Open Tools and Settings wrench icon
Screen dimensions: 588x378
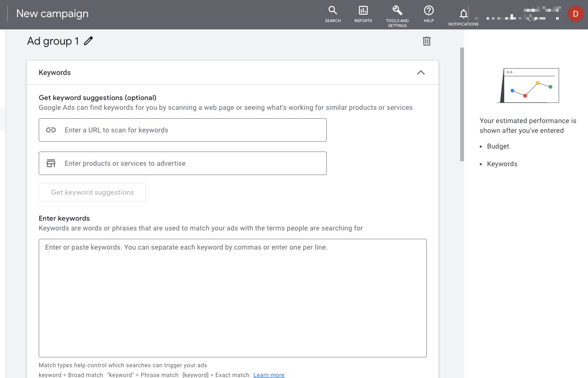click(x=397, y=14)
